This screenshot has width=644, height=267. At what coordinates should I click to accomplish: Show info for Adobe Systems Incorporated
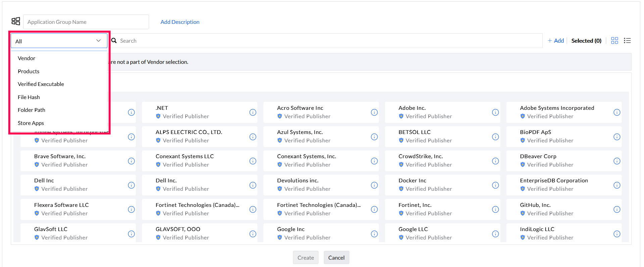point(617,113)
